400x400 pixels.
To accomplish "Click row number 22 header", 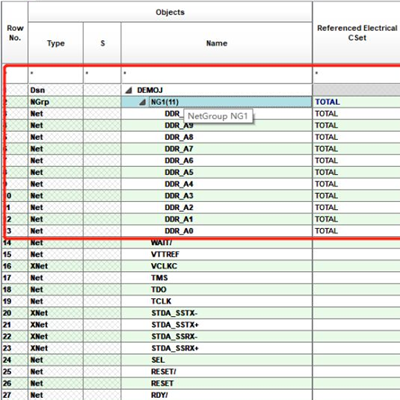I will pyautogui.click(x=15, y=337).
